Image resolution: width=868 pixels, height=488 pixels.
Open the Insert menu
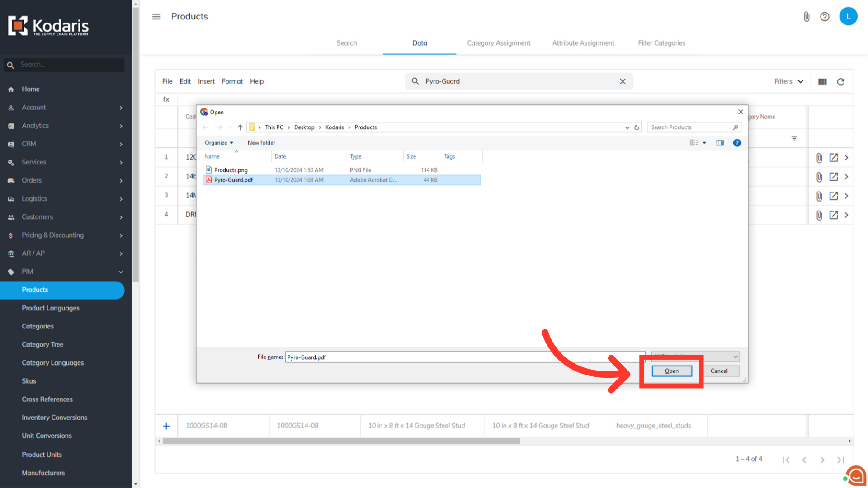click(x=206, y=81)
